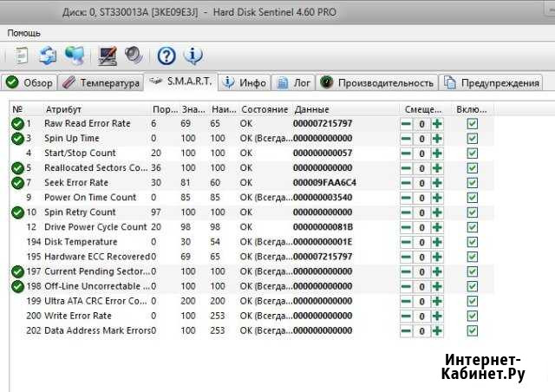Select the S.M.A.R.T. tab
555x392 pixels.
[180, 82]
